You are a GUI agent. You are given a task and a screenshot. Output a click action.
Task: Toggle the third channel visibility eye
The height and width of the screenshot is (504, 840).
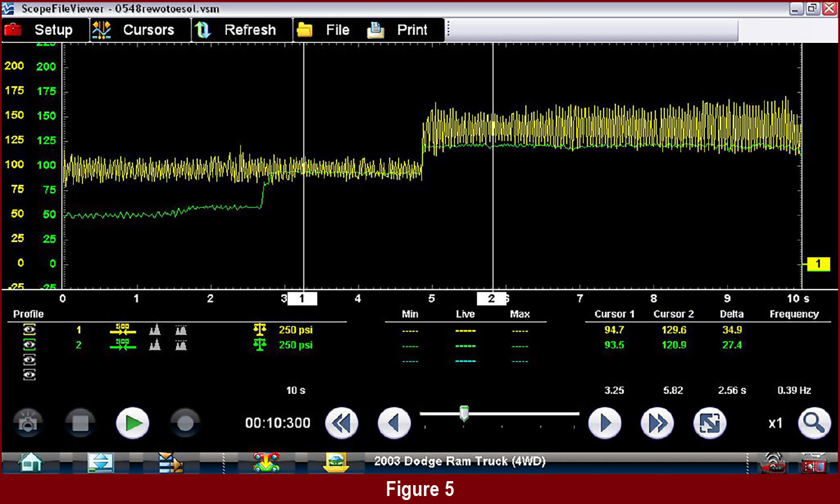pyautogui.click(x=29, y=359)
